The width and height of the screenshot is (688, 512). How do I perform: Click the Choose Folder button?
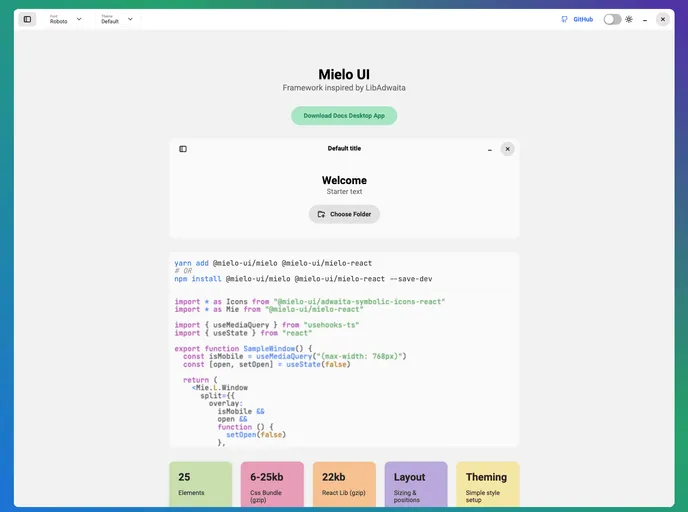point(344,214)
